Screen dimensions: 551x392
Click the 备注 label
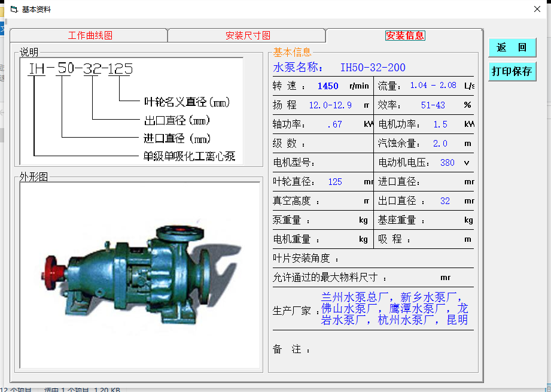click(x=291, y=349)
